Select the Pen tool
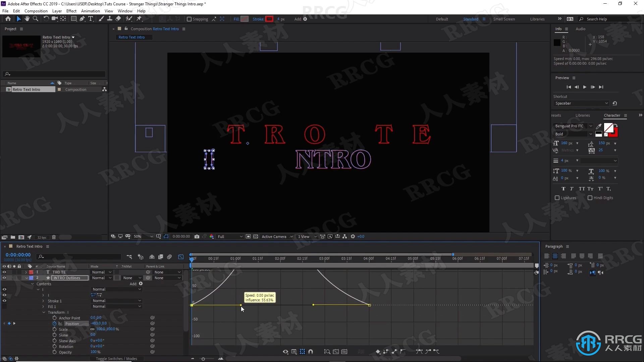The height and width of the screenshot is (362, 644). click(x=82, y=19)
